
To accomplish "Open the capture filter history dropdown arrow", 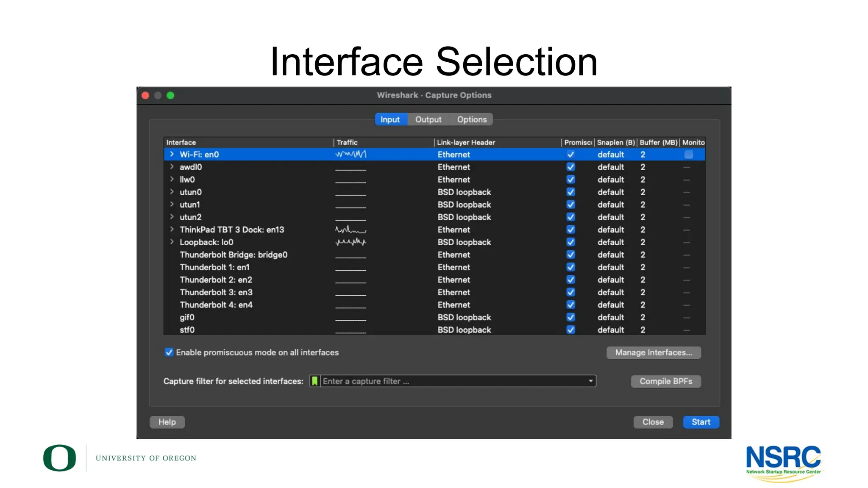I will (x=590, y=381).
